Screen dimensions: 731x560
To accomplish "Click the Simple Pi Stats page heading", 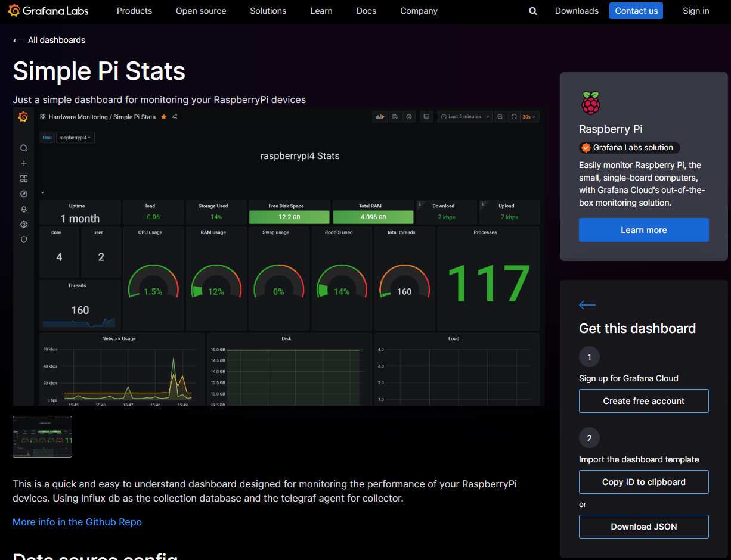I will pos(99,71).
